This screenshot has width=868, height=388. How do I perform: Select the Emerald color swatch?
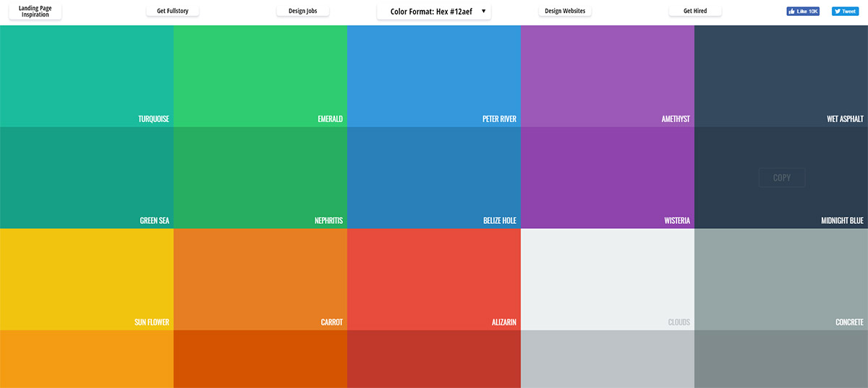[x=260, y=76]
